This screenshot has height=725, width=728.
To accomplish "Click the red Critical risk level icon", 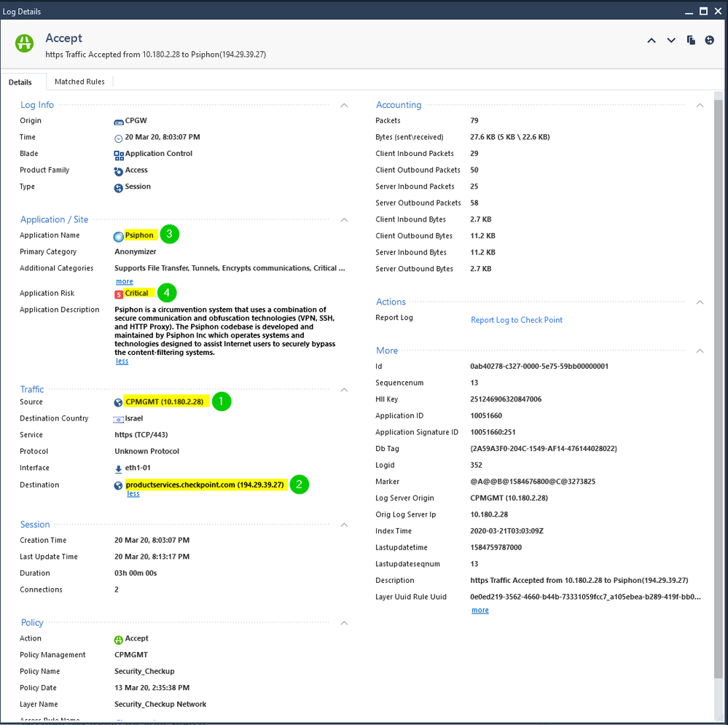I will [x=119, y=294].
